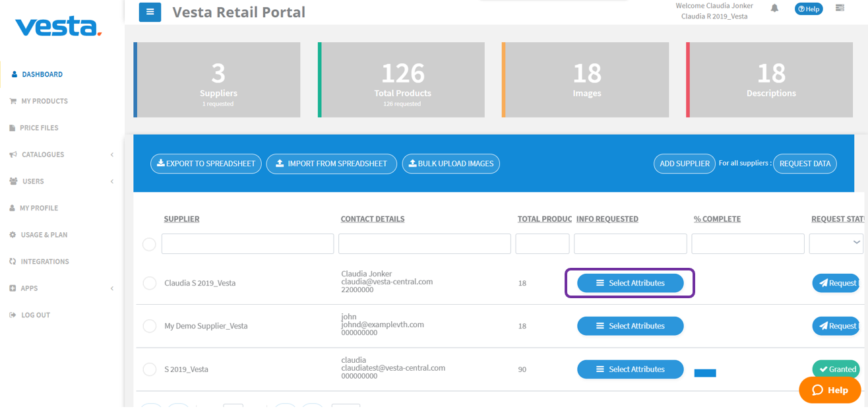Select the Claudia S 2019_Vesta row circle

coord(149,283)
